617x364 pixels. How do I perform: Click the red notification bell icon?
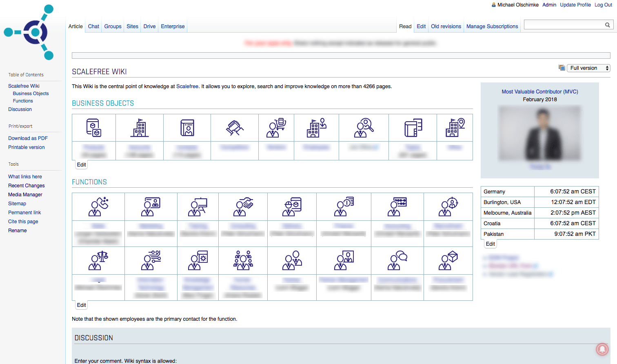click(602, 349)
